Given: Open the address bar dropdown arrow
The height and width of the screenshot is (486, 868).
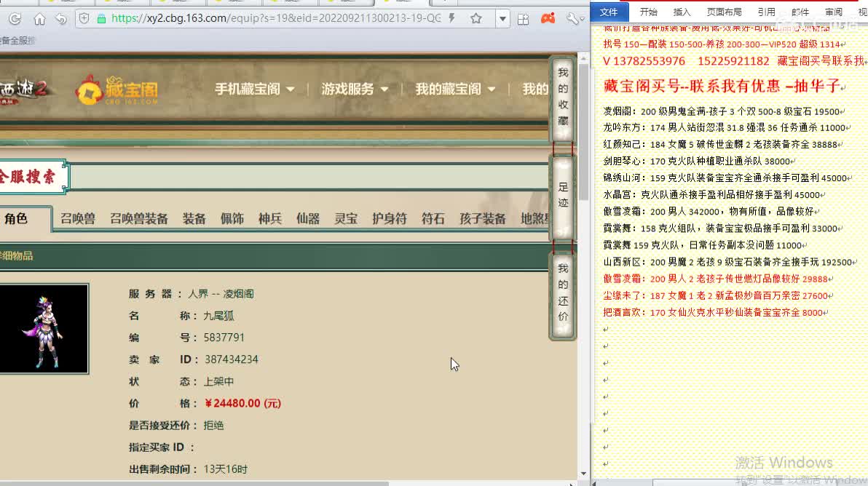Looking at the screenshot, I should coord(502,19).
